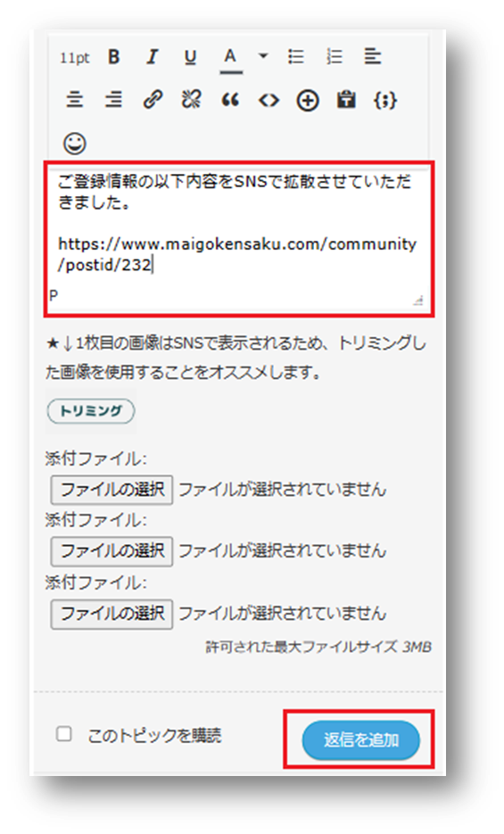Screen dimensions: 504x834
Task: Insert a bulleted list
Action: pyautogui.click(x=296, y=56)
